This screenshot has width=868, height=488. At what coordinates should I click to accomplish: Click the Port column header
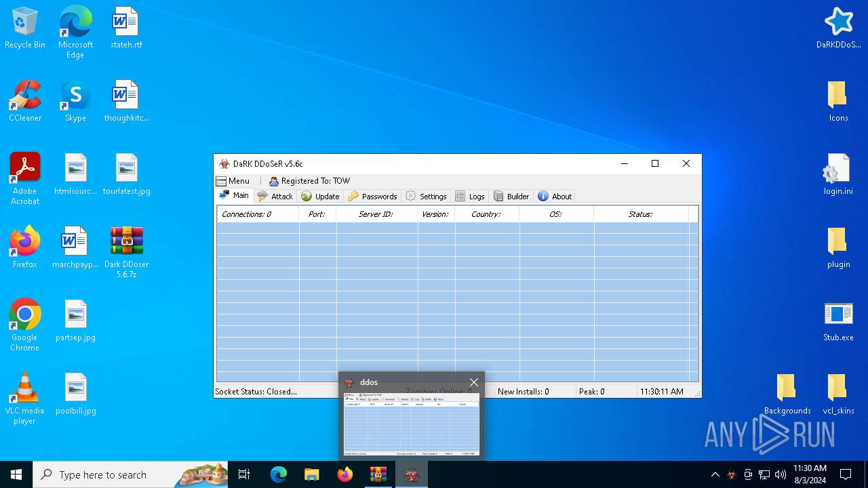317,214
